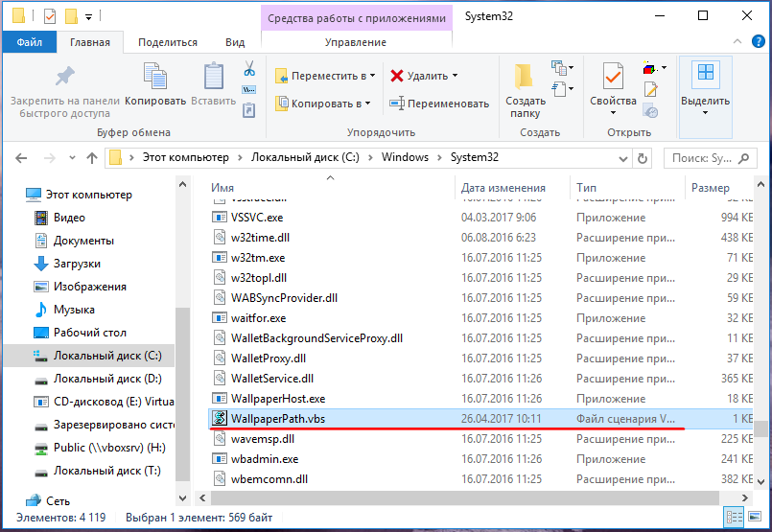The height and width of the screenshot is (532, 772).
Task: Click Локальный диск (C:) in breadcrumb
Action: tap(305, 157)
